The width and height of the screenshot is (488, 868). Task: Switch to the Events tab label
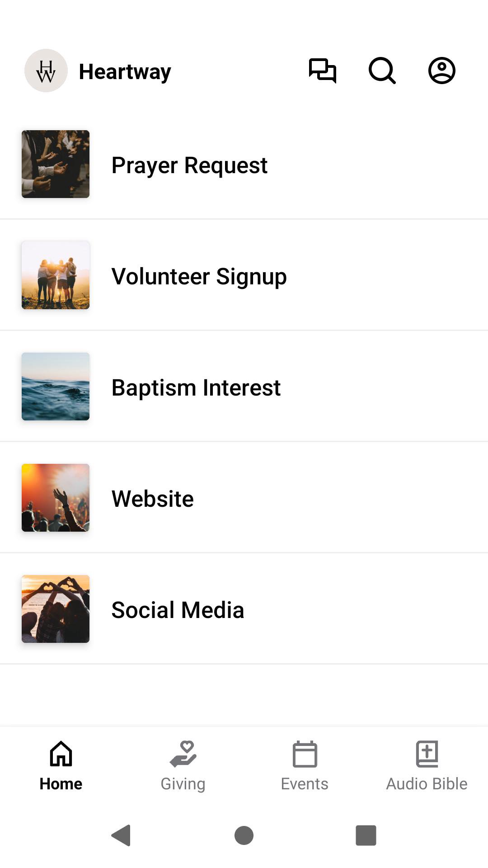click(x=305, y=783)
